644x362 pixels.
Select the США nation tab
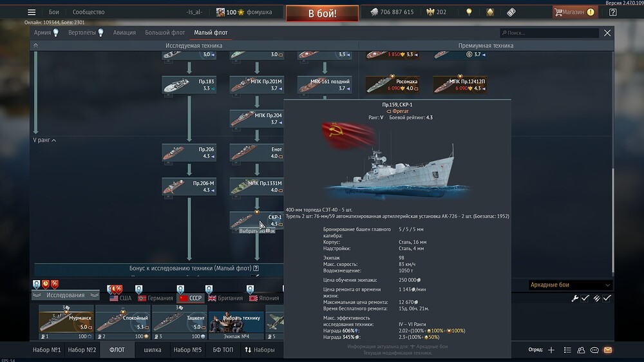tap(121, 298)
